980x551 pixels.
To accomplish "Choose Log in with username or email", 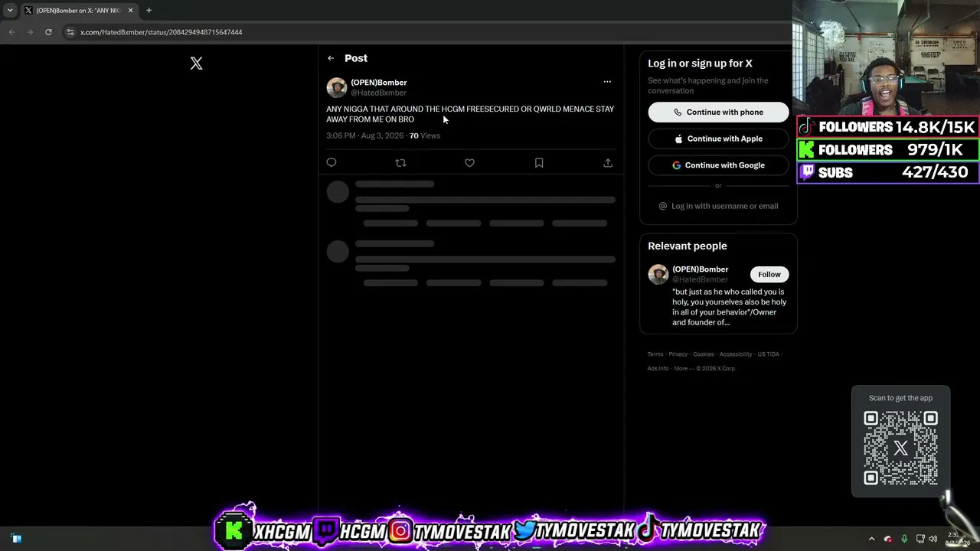I will tap(718, 206).
